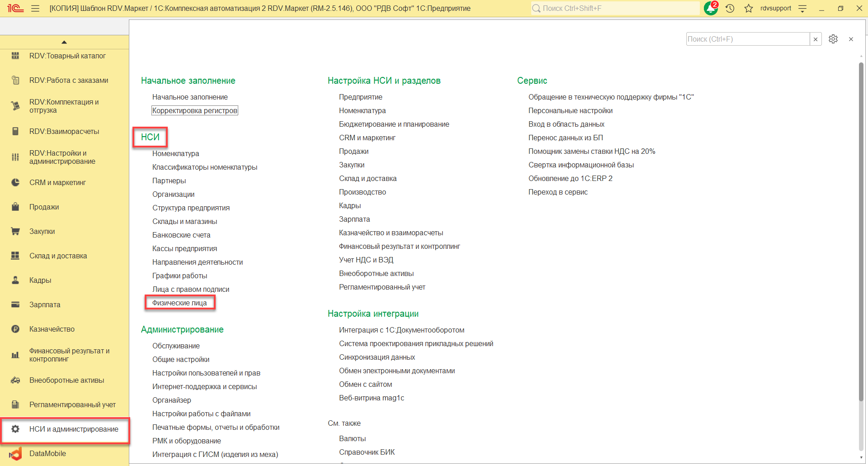Open Начальное заполнение item link

pos(190,97)
